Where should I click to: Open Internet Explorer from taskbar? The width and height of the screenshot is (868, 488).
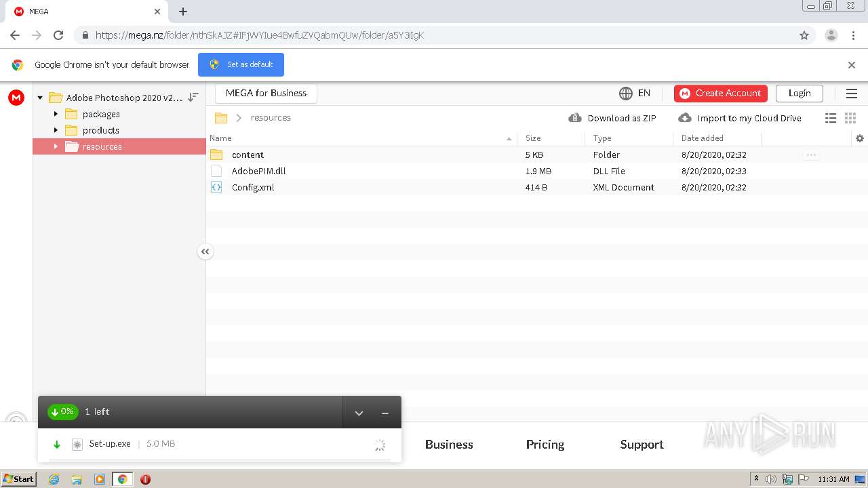tap(54, 479)
